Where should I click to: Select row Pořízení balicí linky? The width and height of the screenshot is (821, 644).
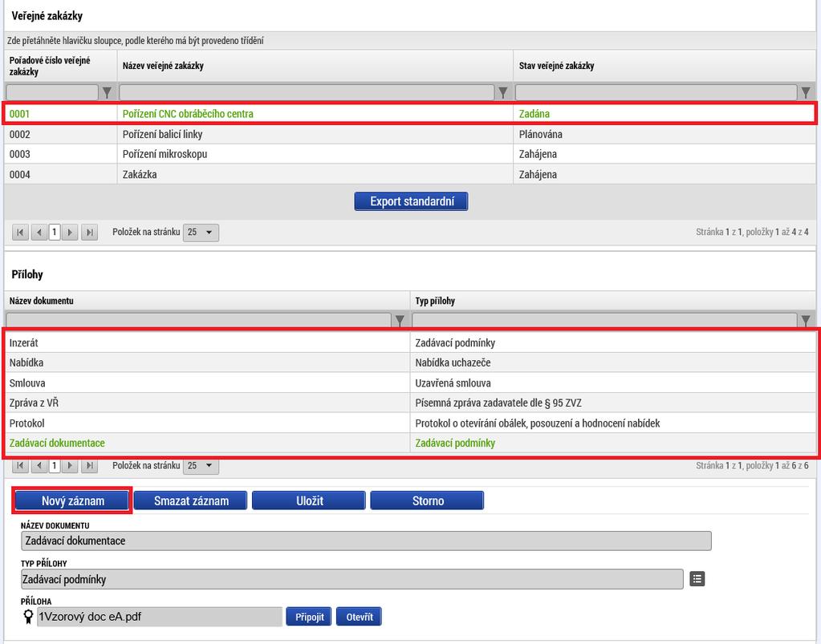point(410,135)
